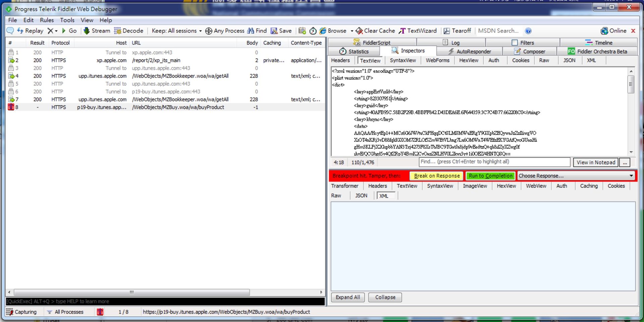Select response inspector Transformer tab
Screen dimensions: 644x322
tap(345, 186)
